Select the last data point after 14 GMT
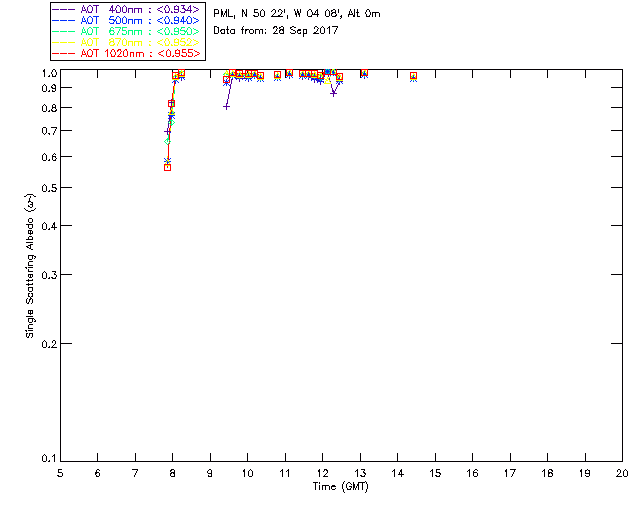The height and width of the screenshot is (512, 640). 413,77
